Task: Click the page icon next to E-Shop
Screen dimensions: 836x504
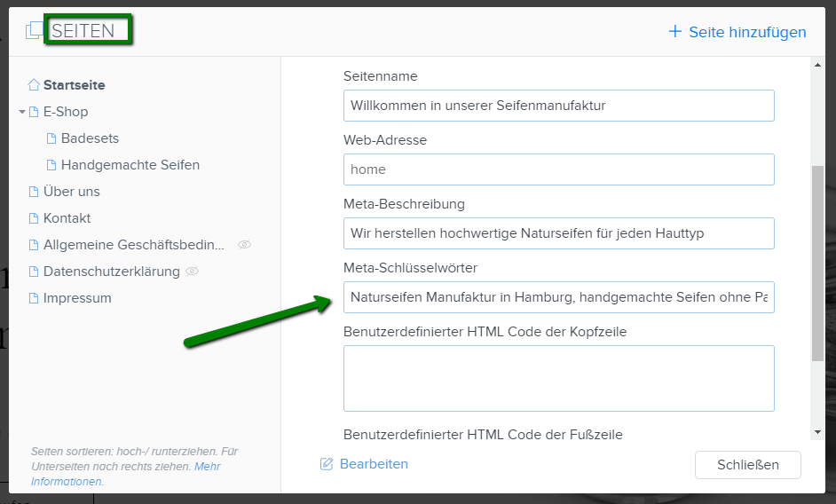Action: [34, 112]
